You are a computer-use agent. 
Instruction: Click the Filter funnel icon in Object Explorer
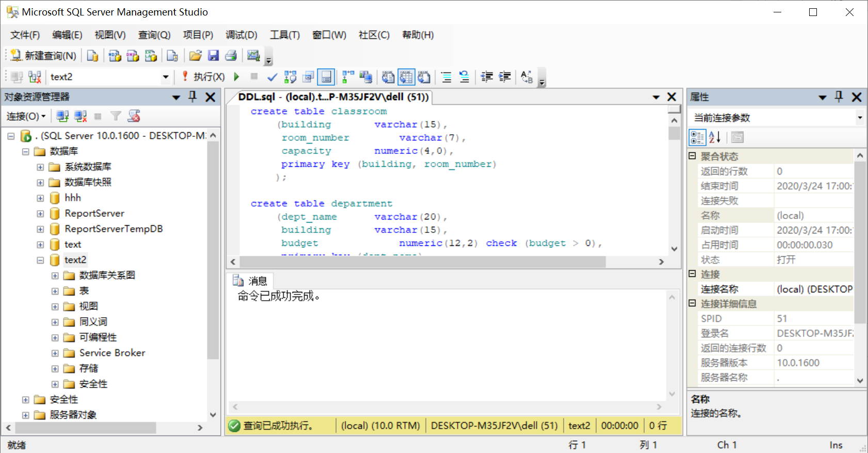tap(116, 116)
